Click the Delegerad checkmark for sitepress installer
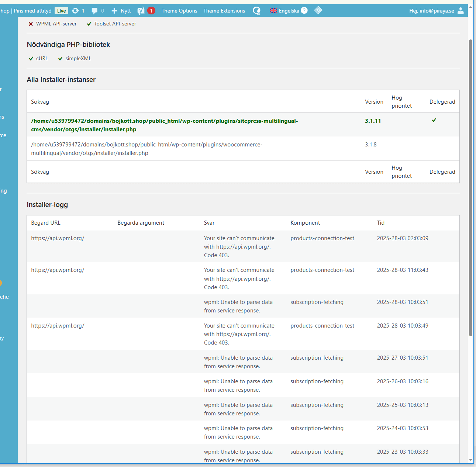This screenshot has height=467, width=476. [x=434, y=120]
